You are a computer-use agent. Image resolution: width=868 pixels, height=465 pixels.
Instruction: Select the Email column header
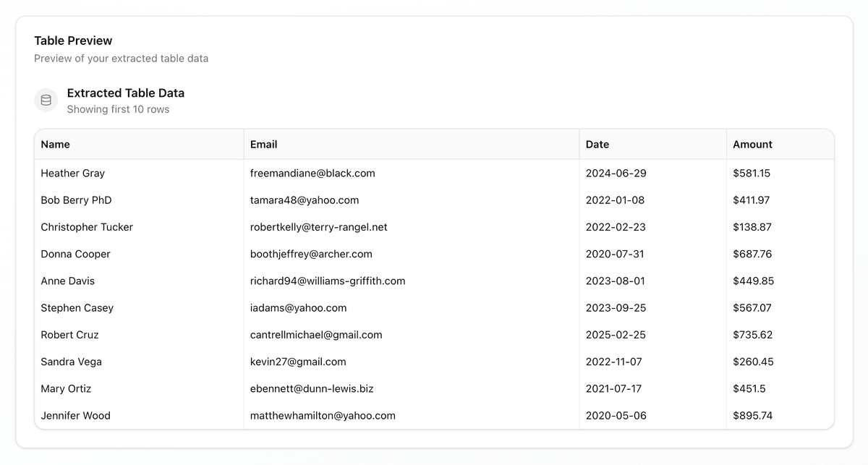point(263,144)
